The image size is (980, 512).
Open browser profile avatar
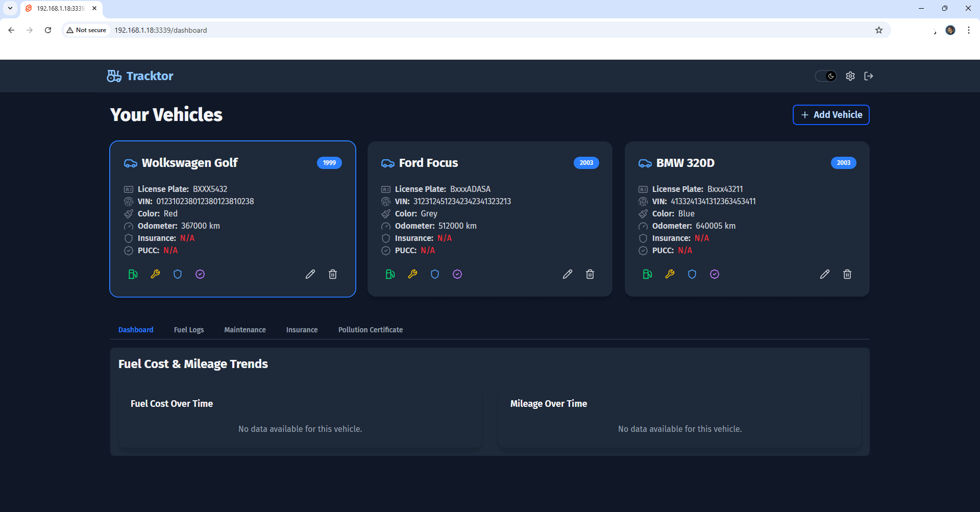pos(950,30)
